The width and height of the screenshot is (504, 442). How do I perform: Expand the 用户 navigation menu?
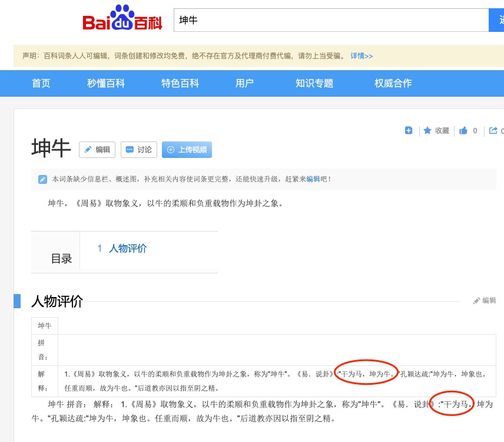tap(244, 83)
